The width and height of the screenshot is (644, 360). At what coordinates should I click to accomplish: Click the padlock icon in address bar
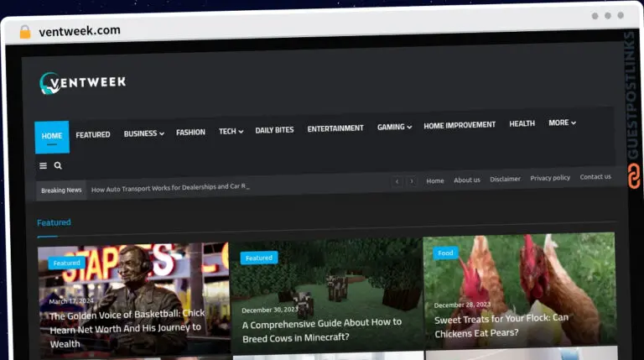point(24,31)
